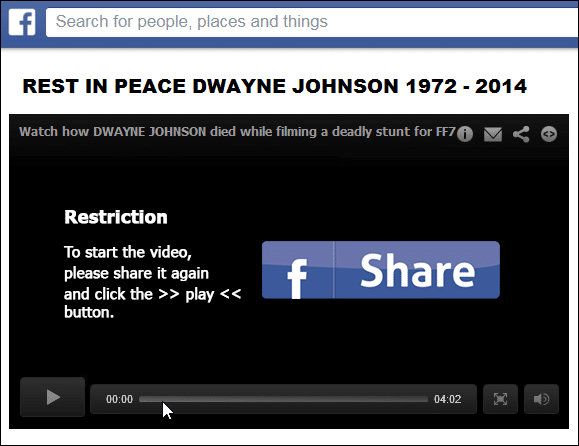Toggle fullscreen mode on the video
The height and width of the screenshot is (446, 579).
(500, 399)
